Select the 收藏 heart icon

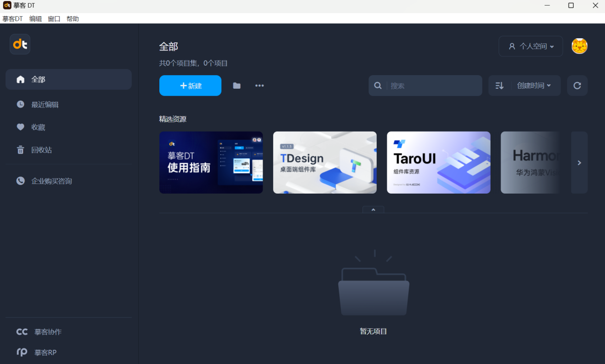[x=20, y=127]
